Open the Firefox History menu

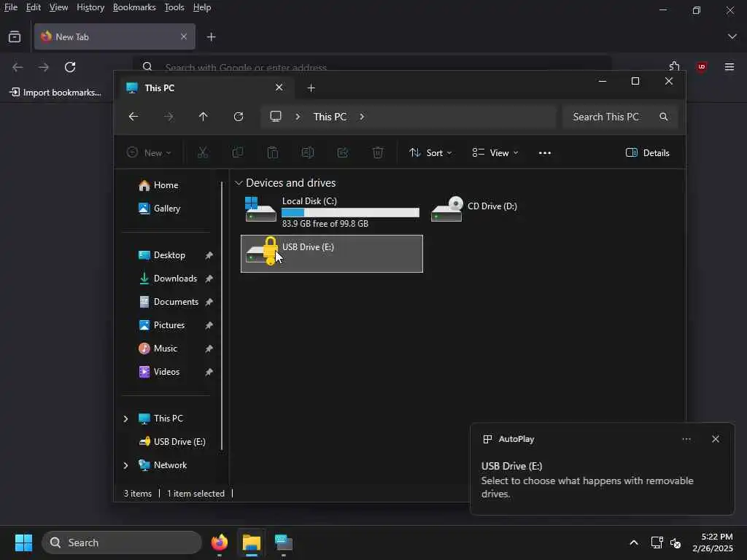coord(90,7)
